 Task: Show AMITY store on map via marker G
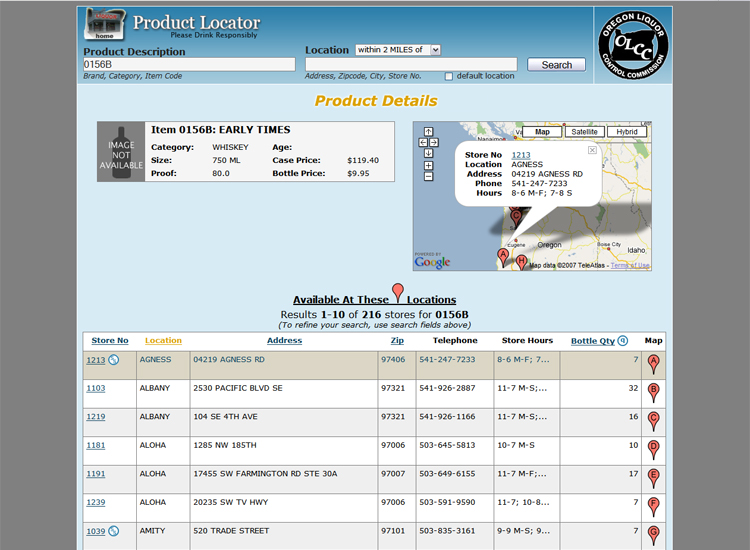point(653,536)
